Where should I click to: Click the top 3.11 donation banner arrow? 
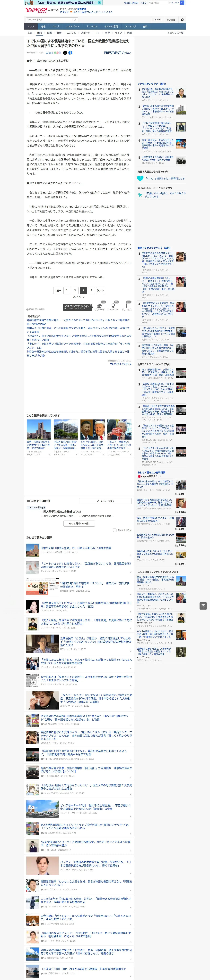pyautogui.click(x=99, y=3)
